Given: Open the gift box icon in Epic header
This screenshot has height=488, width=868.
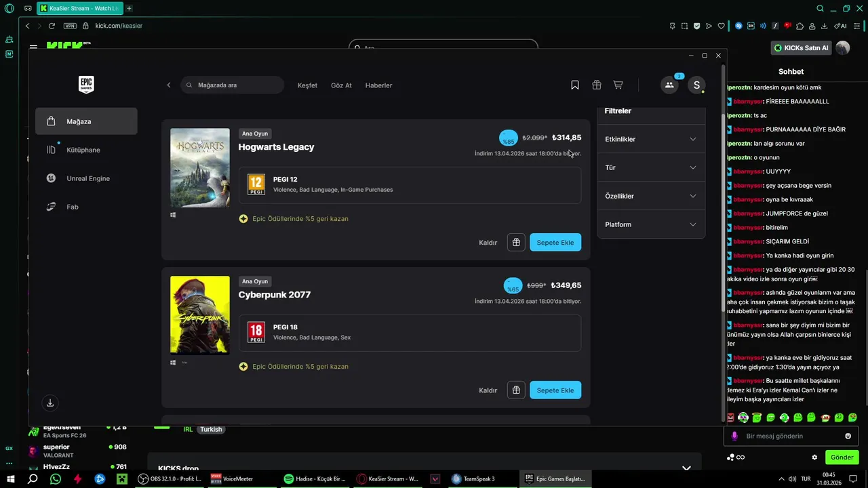Looking at the screenshot, I should pyautogui.click(x=597, y=85).
